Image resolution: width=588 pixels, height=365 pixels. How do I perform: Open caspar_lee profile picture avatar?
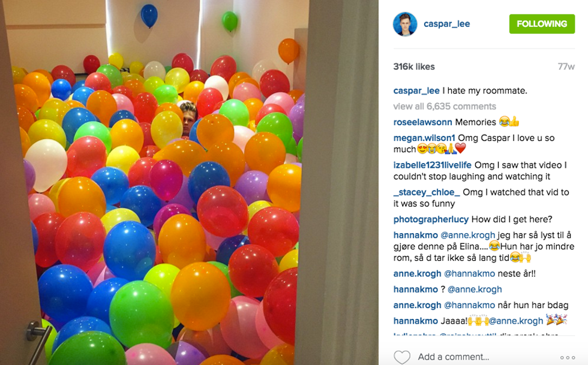pyautogui.click(x=405, y=24)
